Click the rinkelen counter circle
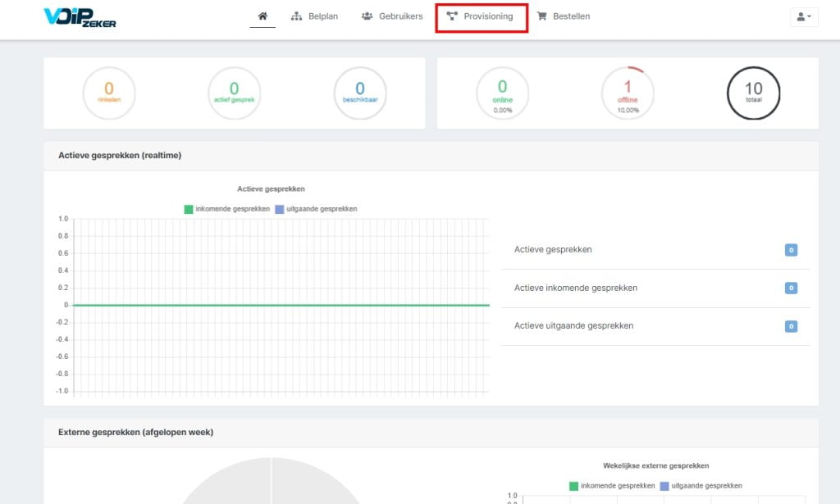Viewport: 840px width, 504px height. tap(109, 93)
